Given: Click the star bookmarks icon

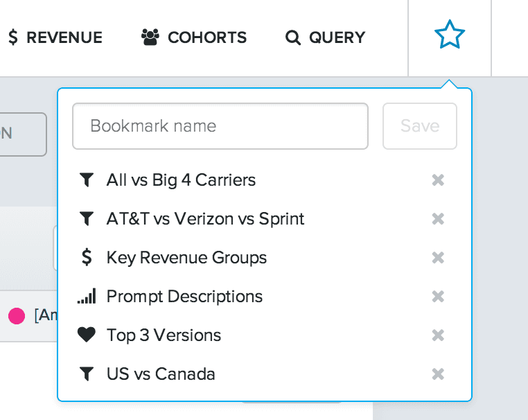Looking at the screenshot, I should [450, 35].
